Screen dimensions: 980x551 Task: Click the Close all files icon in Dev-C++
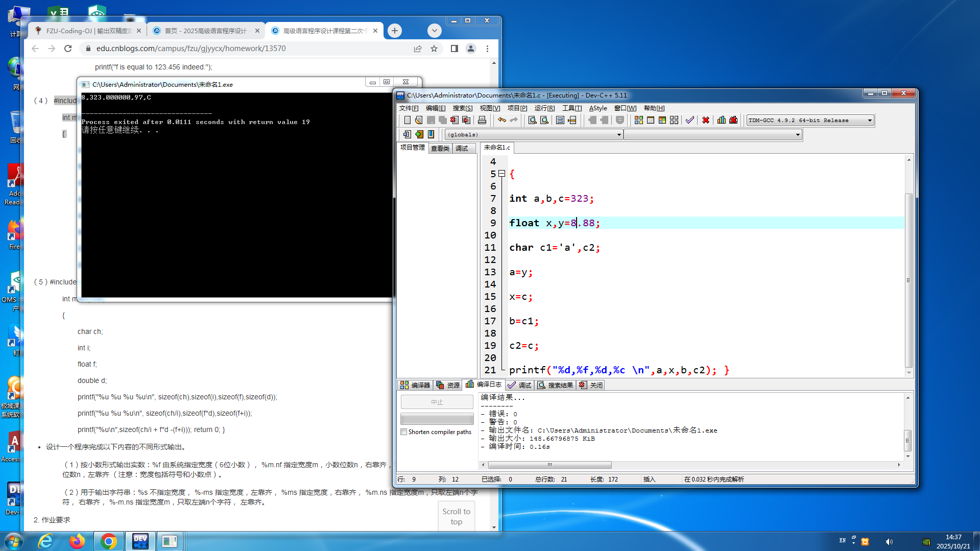pos(466,120)
